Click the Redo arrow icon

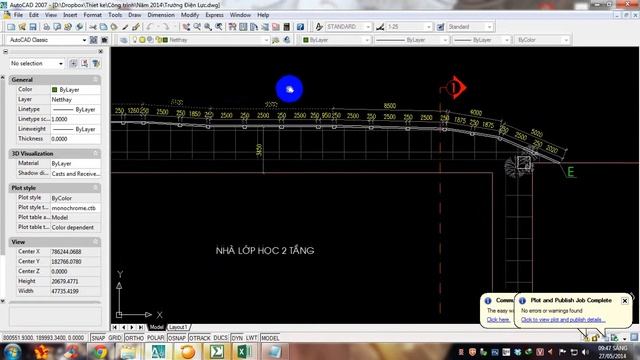(165, 27)
